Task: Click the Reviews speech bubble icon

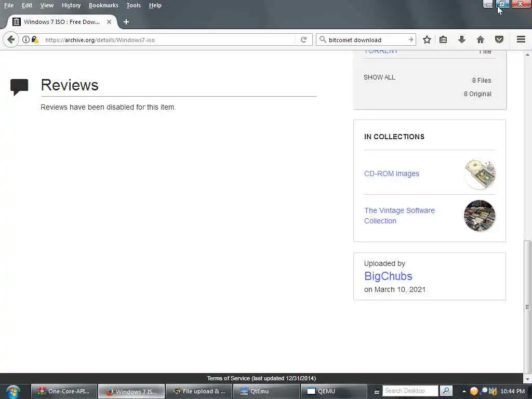Action: click(x=19, y=87)
